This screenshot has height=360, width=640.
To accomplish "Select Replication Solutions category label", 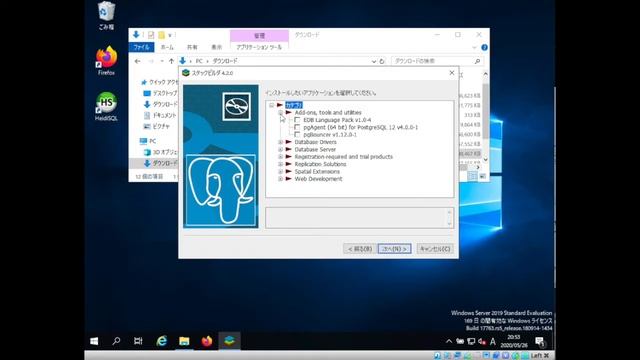I will (x=320, y=164).
